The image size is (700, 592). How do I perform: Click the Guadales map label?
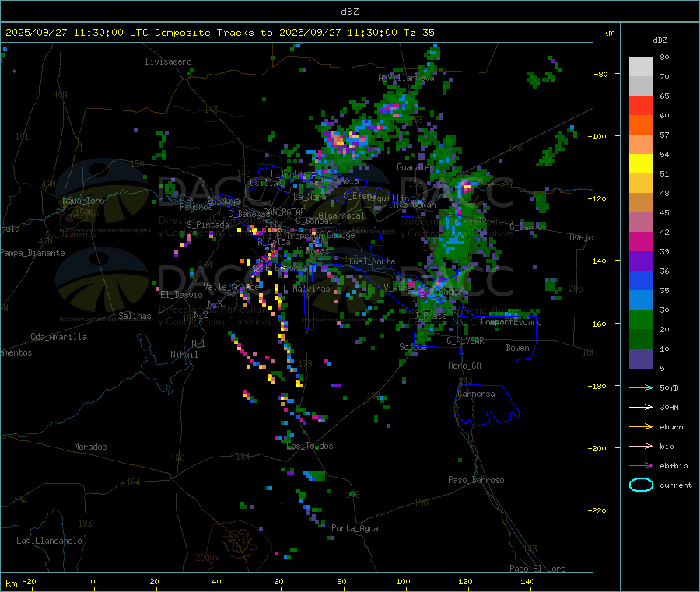pos(415,167)
